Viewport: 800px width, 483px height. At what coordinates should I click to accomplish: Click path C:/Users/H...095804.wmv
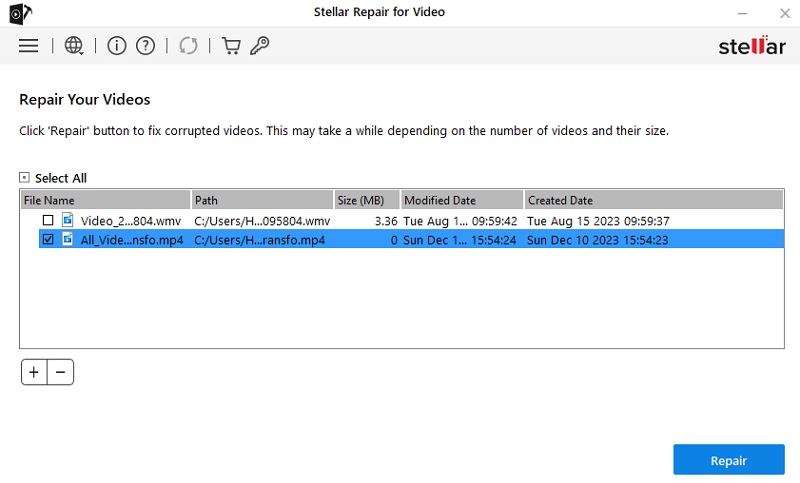pos(262,221)
